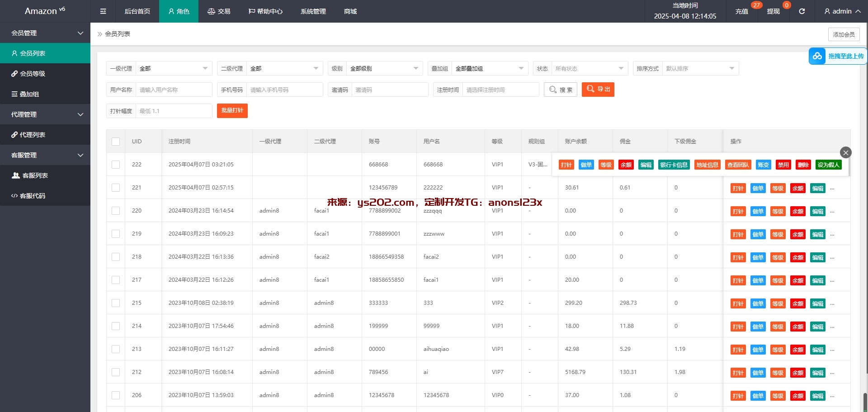Switch to the 交易 top tab

(219, 11)
